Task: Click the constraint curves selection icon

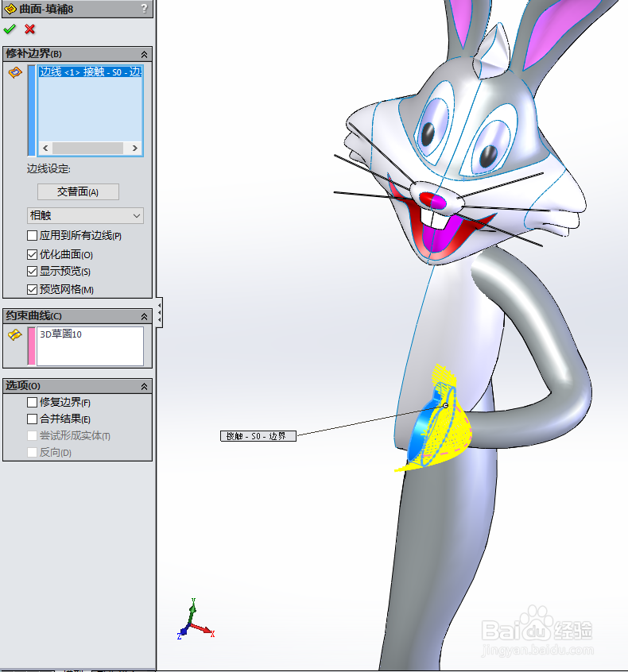Action: click(15, 334)
